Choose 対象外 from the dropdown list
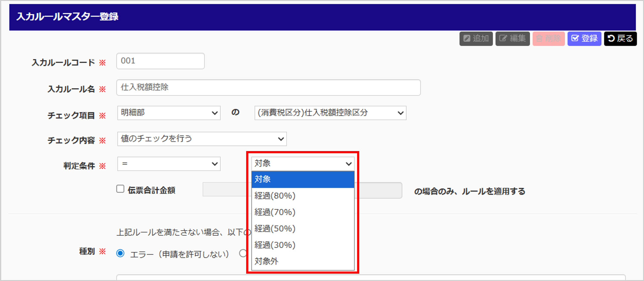Viewport: 644px width, 281px height. 303,261
